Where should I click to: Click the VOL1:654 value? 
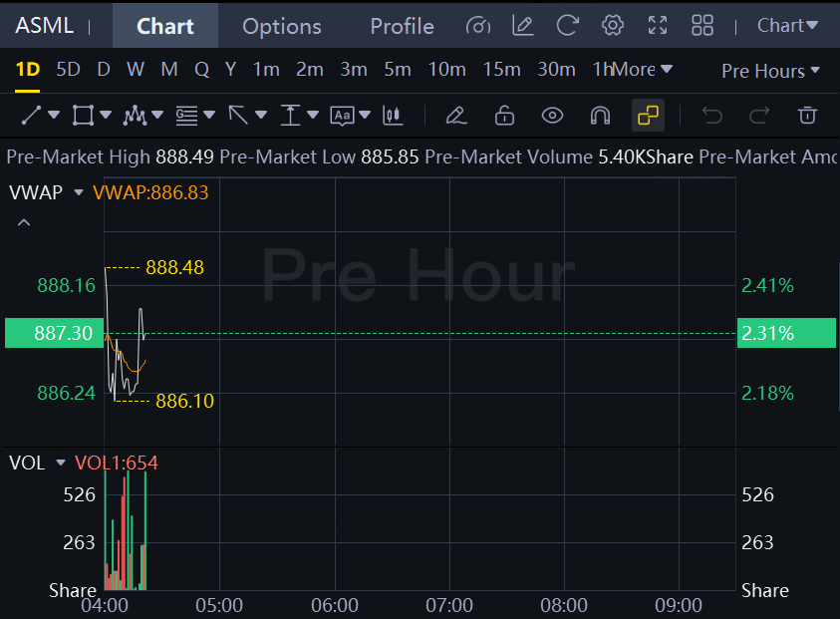coord(117,463)
